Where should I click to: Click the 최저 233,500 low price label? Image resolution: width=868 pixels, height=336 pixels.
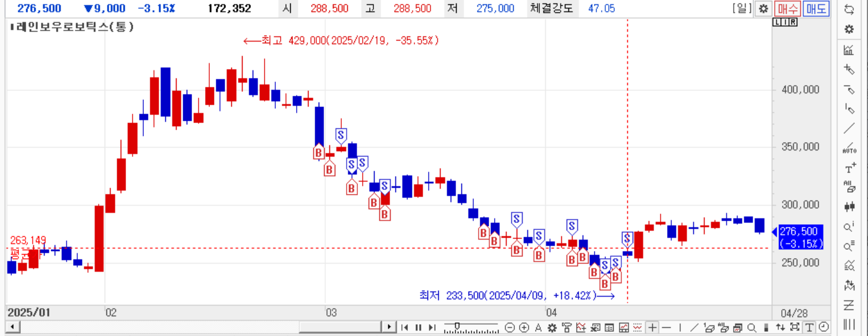517,296
